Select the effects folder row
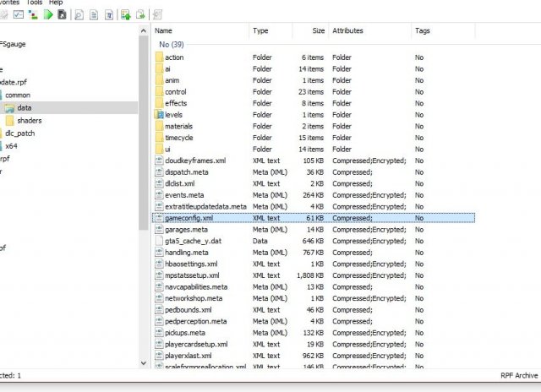Screen dimensions: 541x392 tap(314, 103)
